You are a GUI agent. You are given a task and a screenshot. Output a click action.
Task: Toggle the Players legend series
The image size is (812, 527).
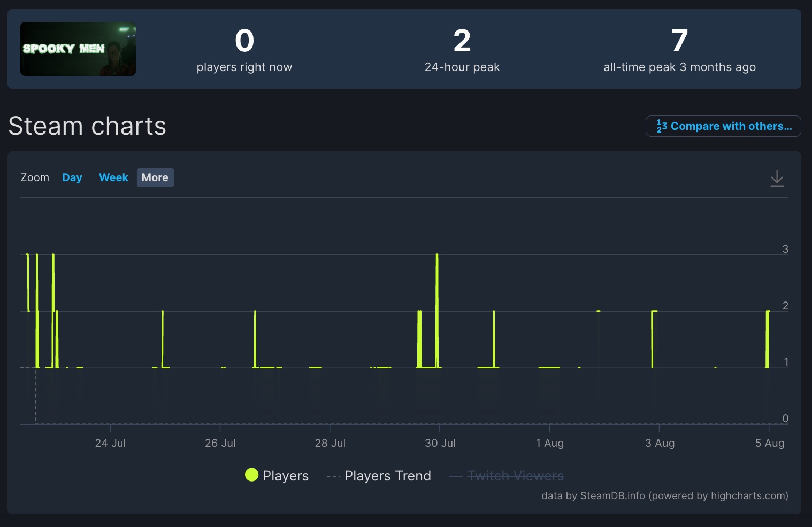coord(277,476)
